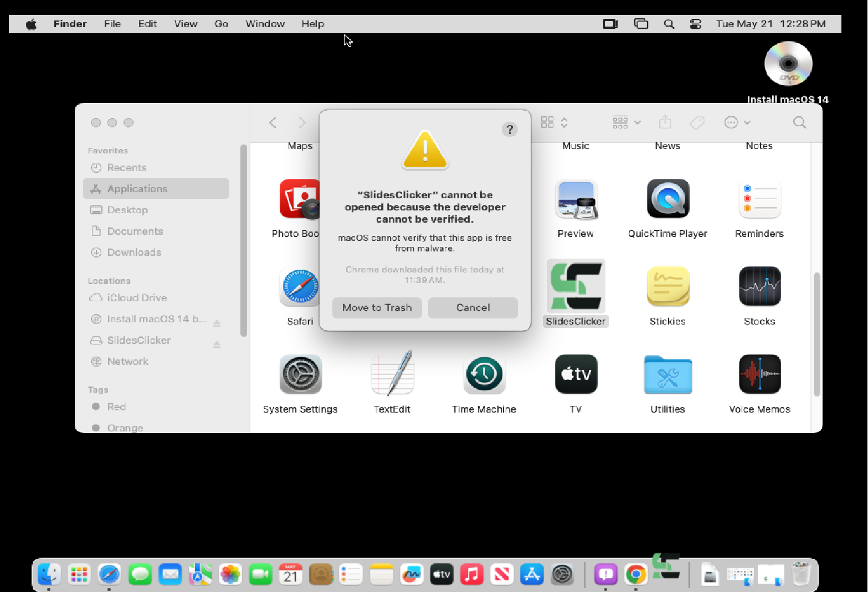Click the Finder search magnifier icon
This screenshot has height=592, width=868.
pos(799,122)
